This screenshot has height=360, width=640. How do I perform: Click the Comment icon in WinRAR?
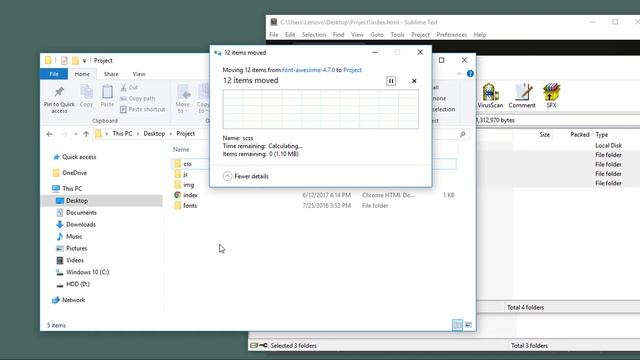click(x=522, y=96)
